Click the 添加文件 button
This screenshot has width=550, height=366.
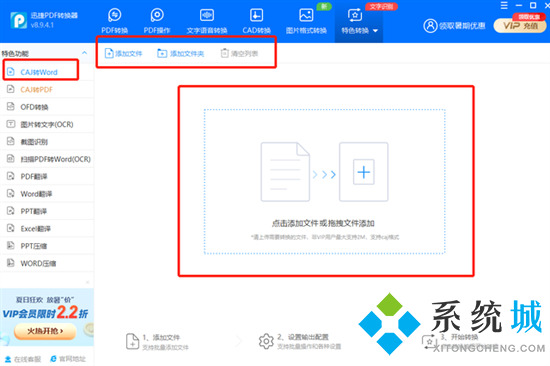(123, 53)
